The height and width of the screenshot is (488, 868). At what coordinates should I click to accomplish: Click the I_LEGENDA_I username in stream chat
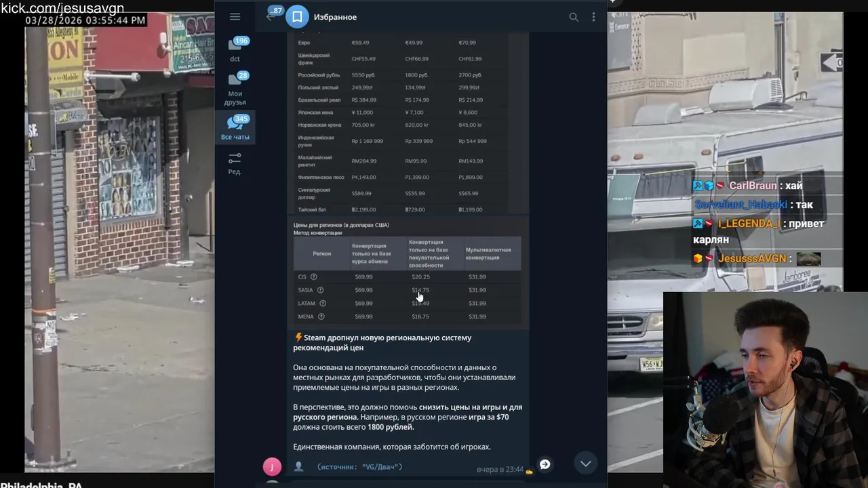pos(749,224)
